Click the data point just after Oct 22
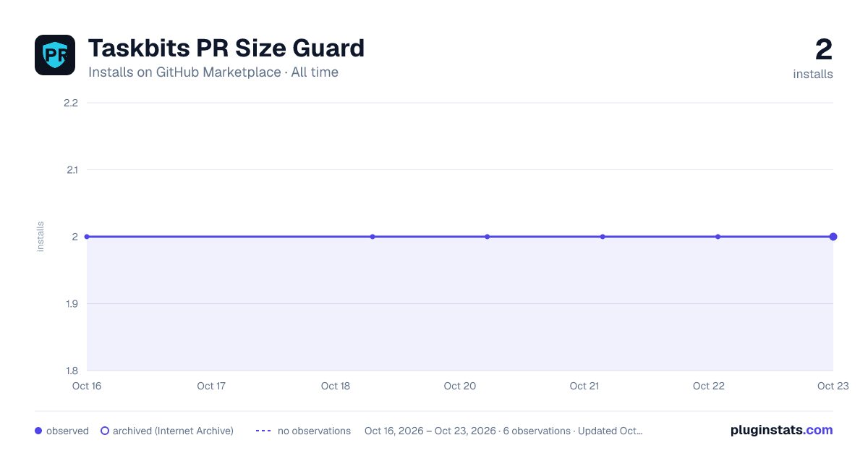 click(x=718, y=237)
